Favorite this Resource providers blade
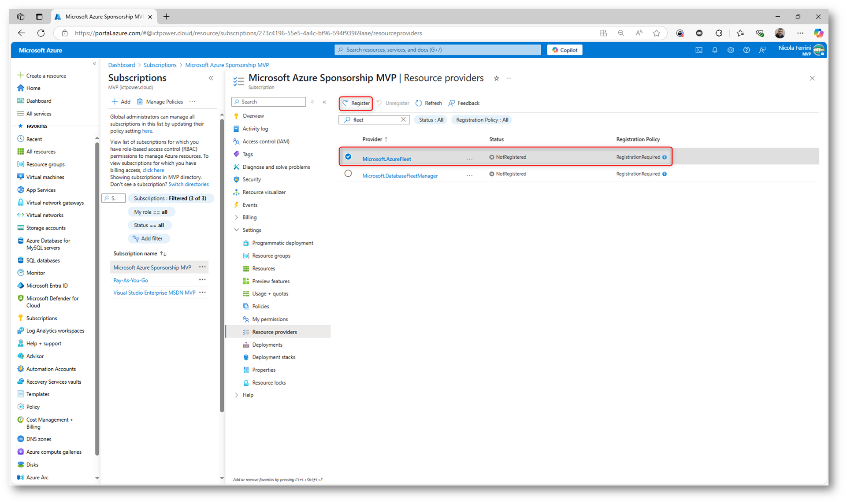Viewport: 847px width, 504px height. click(x=497, y=78)
